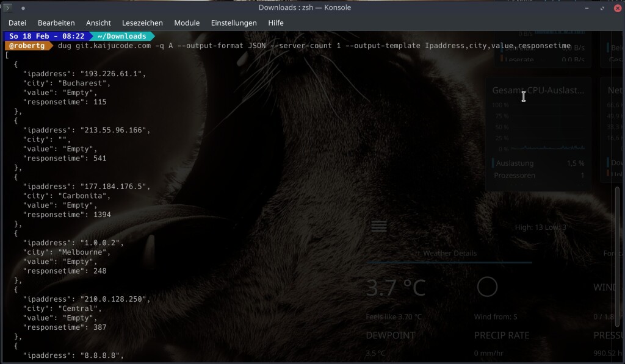625x364 pixels.
Task: Click the "DEWPOINT" label in background widget
Action: click(391, 335)
